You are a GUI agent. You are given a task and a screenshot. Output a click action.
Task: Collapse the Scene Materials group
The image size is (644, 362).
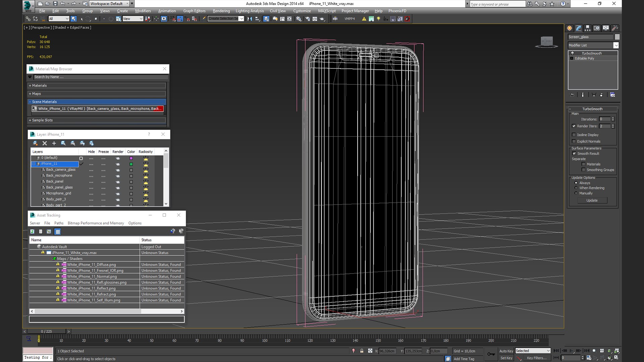tap(97, 102)
